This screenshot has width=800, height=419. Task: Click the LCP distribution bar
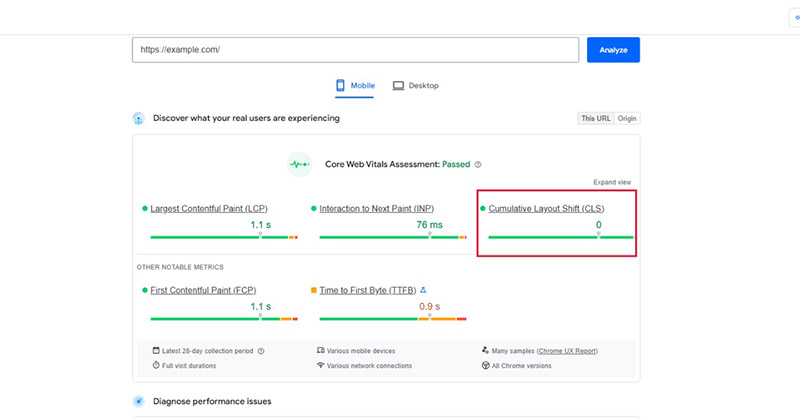pyautogui.click(x=224, y=237)
